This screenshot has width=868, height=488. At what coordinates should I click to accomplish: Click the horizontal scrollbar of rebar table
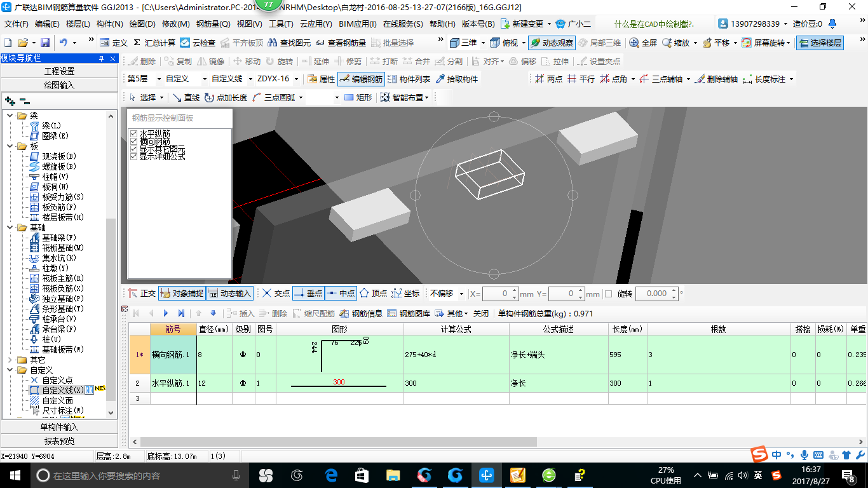(339, 442)
